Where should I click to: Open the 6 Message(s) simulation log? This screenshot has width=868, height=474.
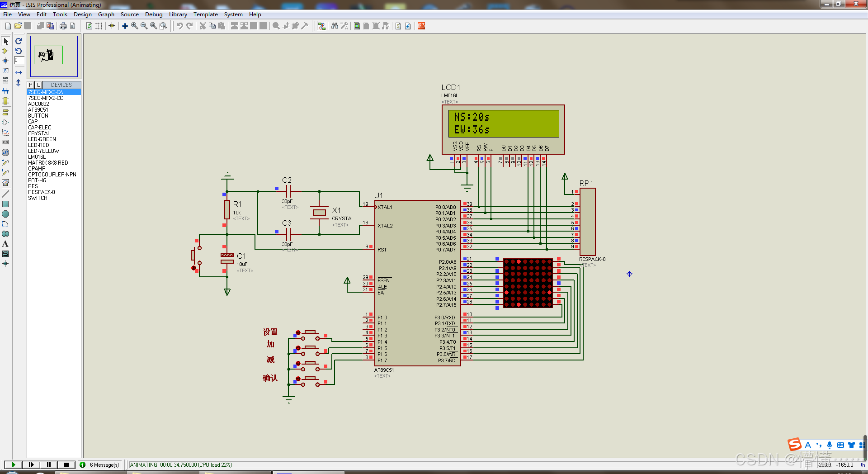point(100,465)
